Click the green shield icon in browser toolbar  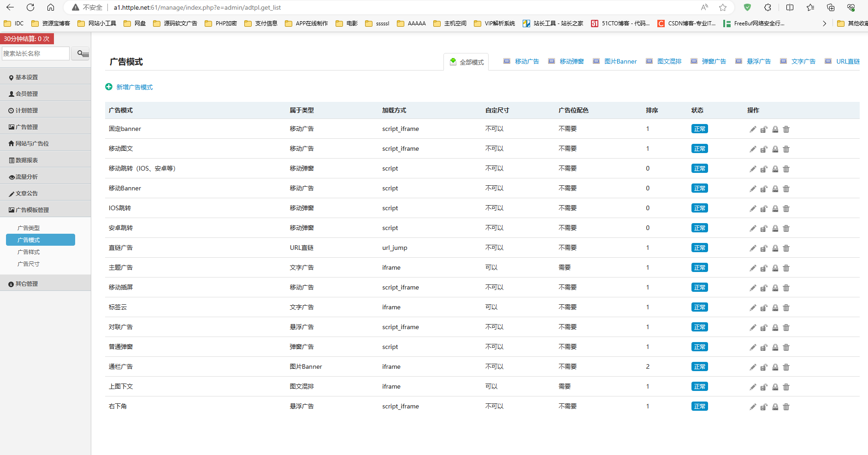pyautogui.click(x=747, y=7)
